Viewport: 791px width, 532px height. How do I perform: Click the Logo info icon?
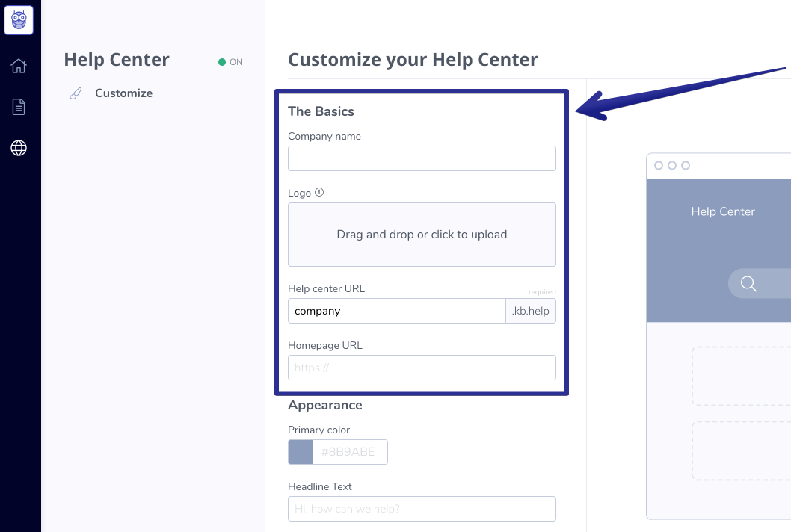coord(319,192)
